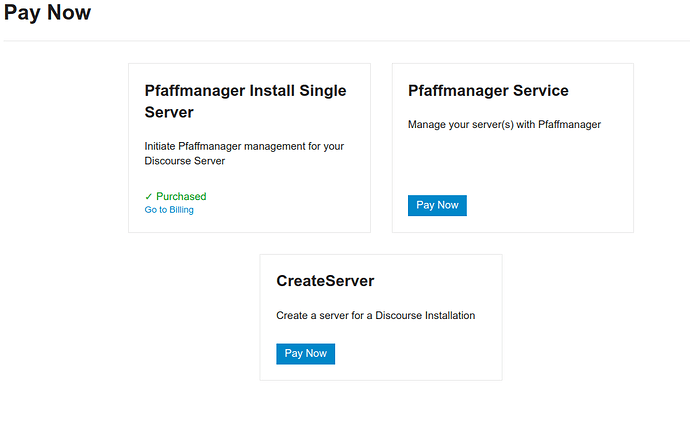Select text 'Initiate Pfaffmanager management for your Discourse Server'

[244, 154]
